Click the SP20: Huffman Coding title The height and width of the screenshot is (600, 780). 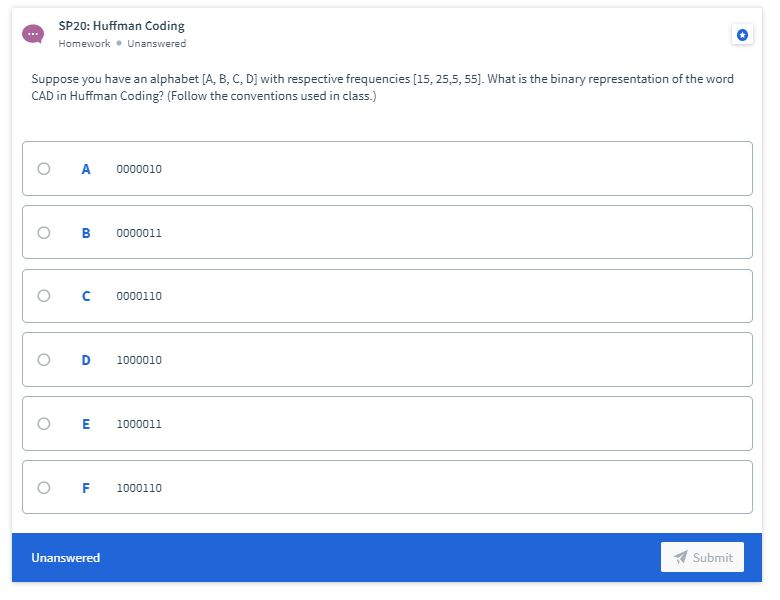click(x=121, y=26)
